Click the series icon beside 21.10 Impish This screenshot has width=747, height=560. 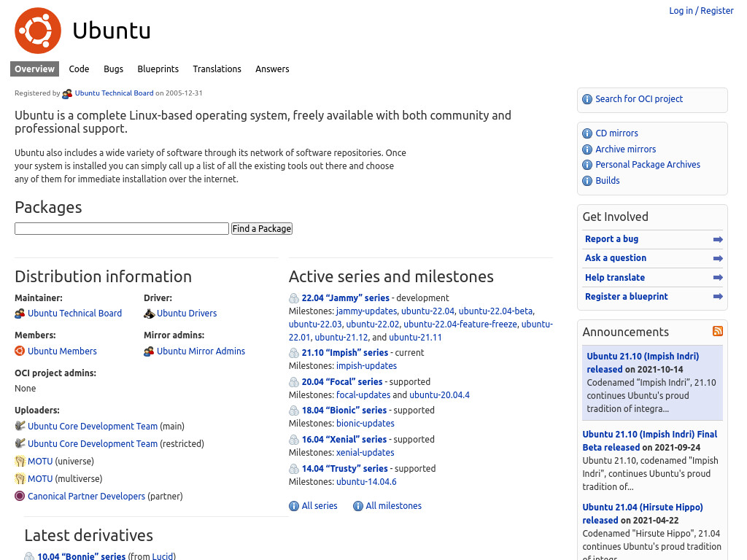(x=294, y=353)
